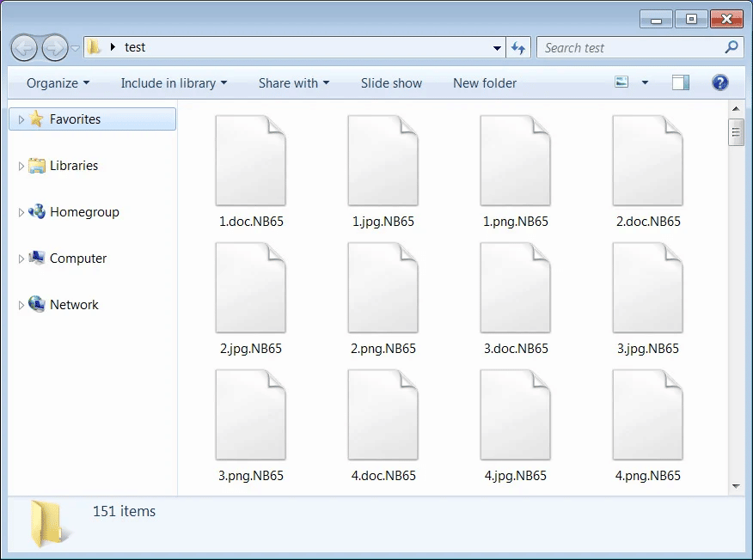The image size is (753, 560).
Task: Click inside the Search test field
Action: (x=632, y=48)
